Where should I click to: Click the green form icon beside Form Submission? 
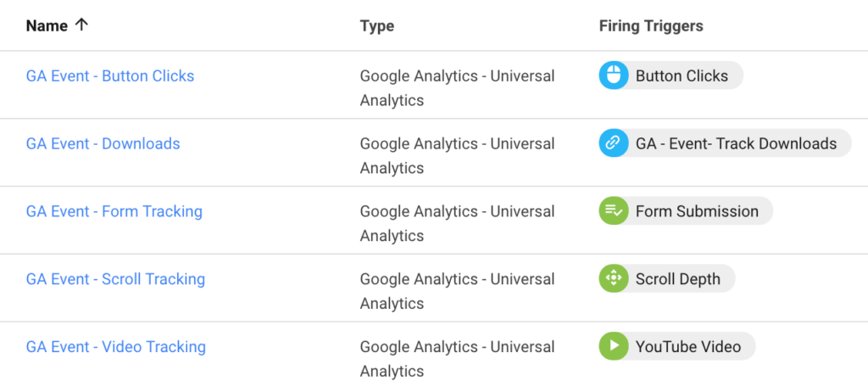coord(614,211)
